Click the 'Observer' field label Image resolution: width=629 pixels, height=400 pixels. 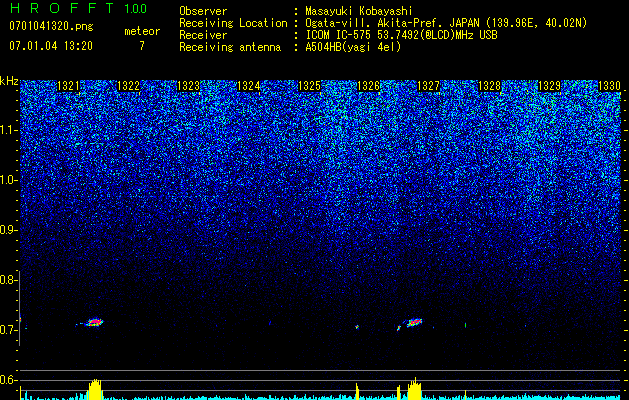pos(203,11)
